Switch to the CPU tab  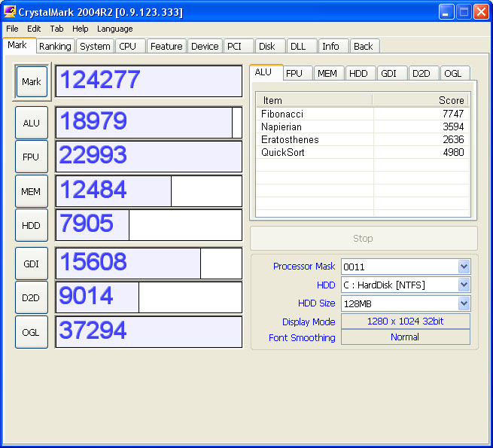(130, 46)
